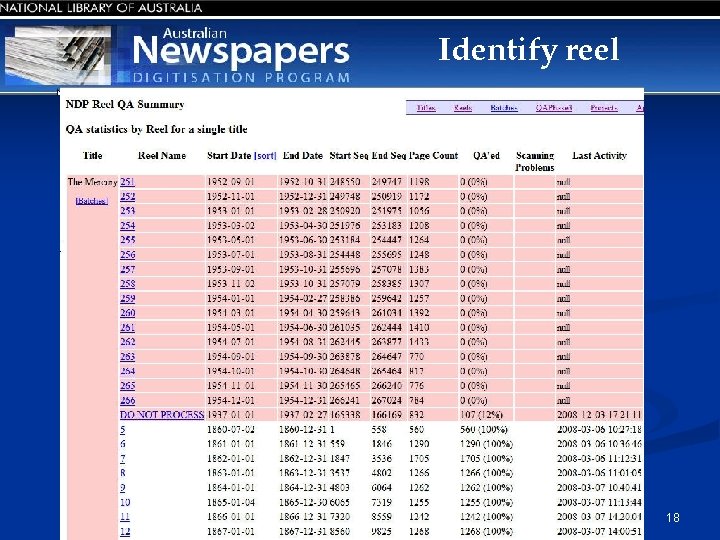Open reel 6 link
This screenshot has height=540, width=720.
point(123,444)
